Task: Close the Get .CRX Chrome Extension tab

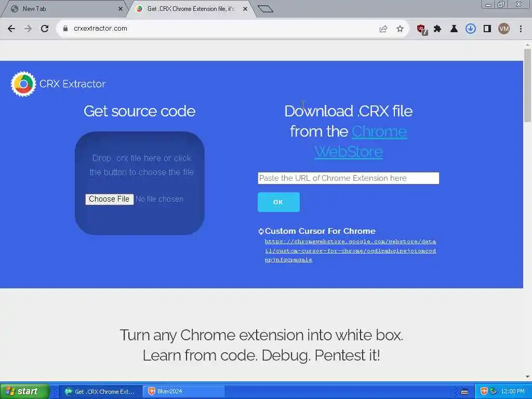Action: click(x=245, y=9)
